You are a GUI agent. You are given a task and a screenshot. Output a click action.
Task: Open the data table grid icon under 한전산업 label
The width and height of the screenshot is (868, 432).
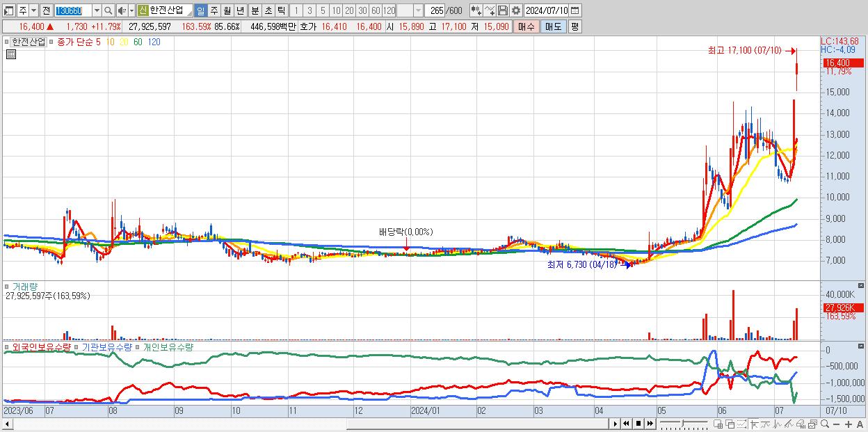[10, 54]
